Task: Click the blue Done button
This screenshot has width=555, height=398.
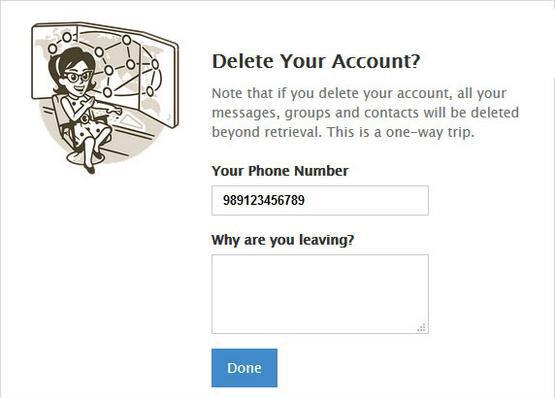Action: point(244,368)
